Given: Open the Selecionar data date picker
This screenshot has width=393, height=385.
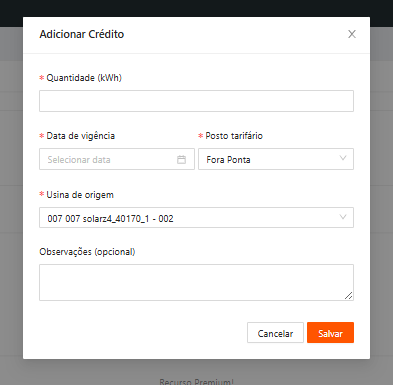Looking at the screenshot, I should point(117,159).
